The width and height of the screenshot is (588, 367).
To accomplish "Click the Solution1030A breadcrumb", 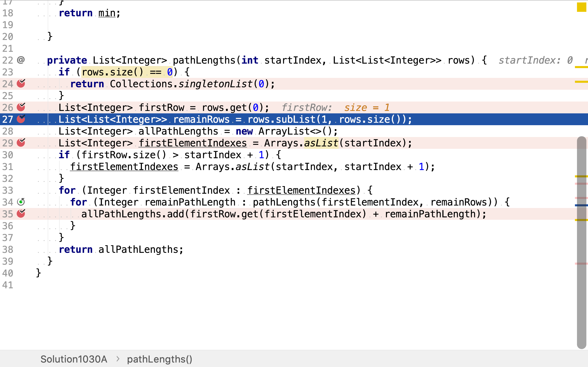I will coord(74,359).
